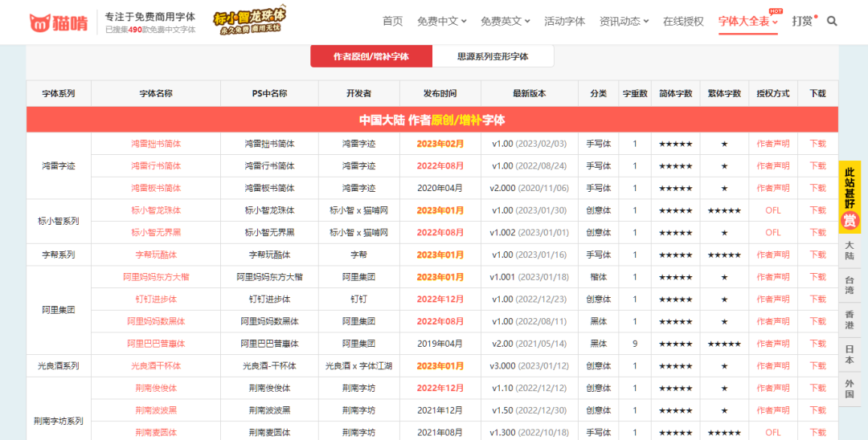Jump to the 台湾 section in the sidebar
Viewport: 868px width, 440px height.
click(x=850, y=285)
